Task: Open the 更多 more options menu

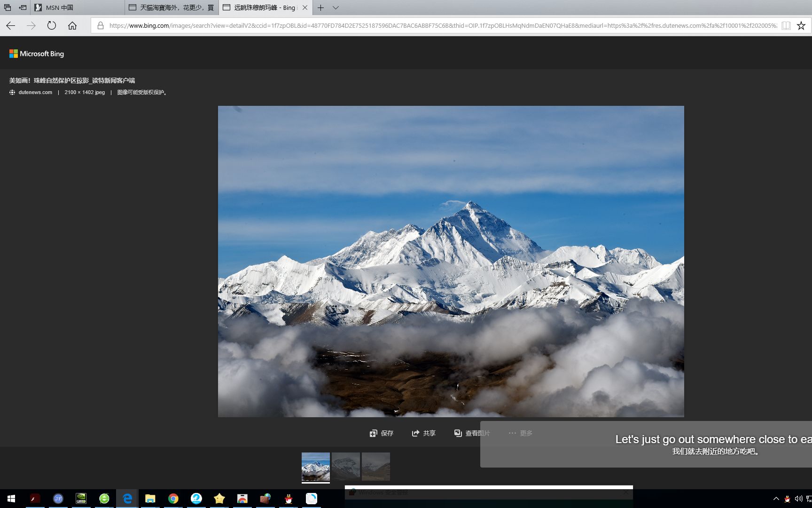Action: tap(520, 433)
